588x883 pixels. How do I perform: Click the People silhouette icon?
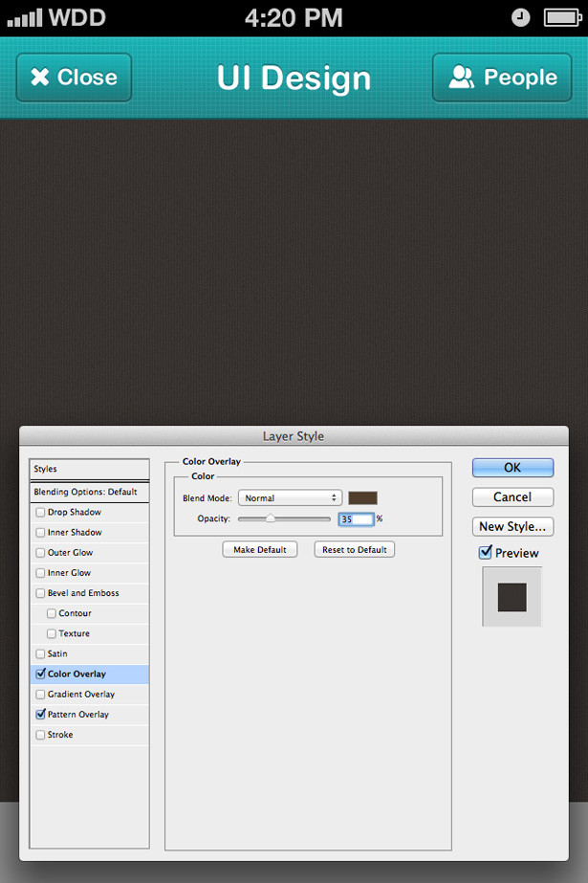pos(461,77)
